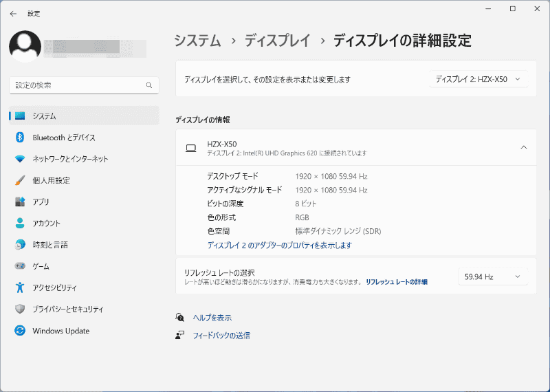Select the システム monitor icon

20,116
